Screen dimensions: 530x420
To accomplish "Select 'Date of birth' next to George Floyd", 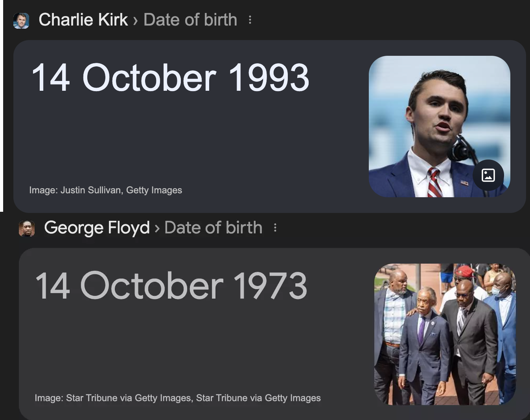I will (213, 227).
